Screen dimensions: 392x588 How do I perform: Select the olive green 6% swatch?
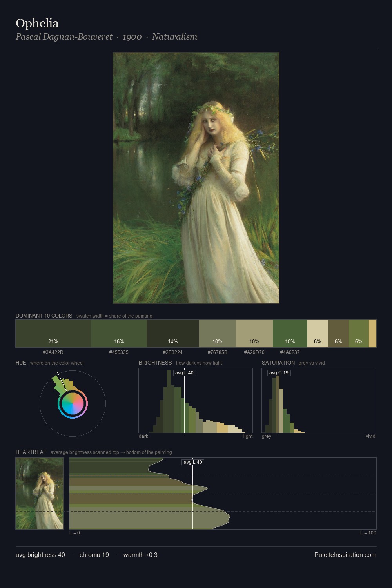click(x=359, y=334)
